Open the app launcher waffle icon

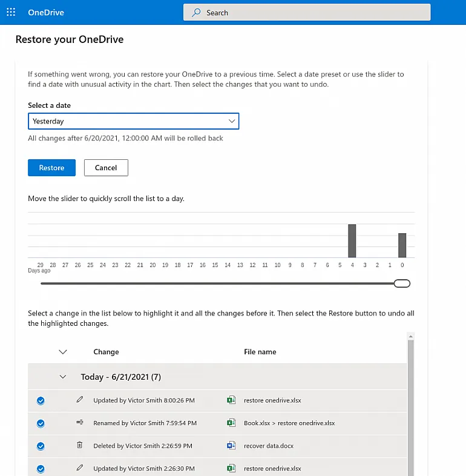click(11, 12)
